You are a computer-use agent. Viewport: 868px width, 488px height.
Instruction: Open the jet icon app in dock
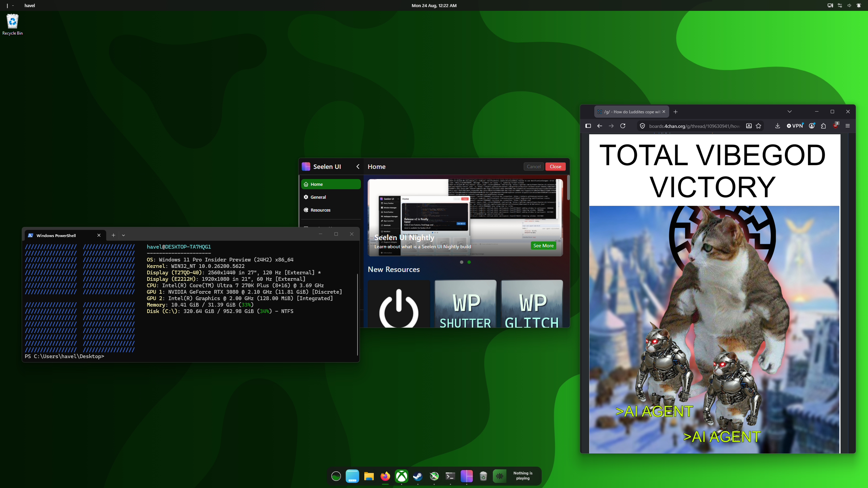[x=434, y=476]
